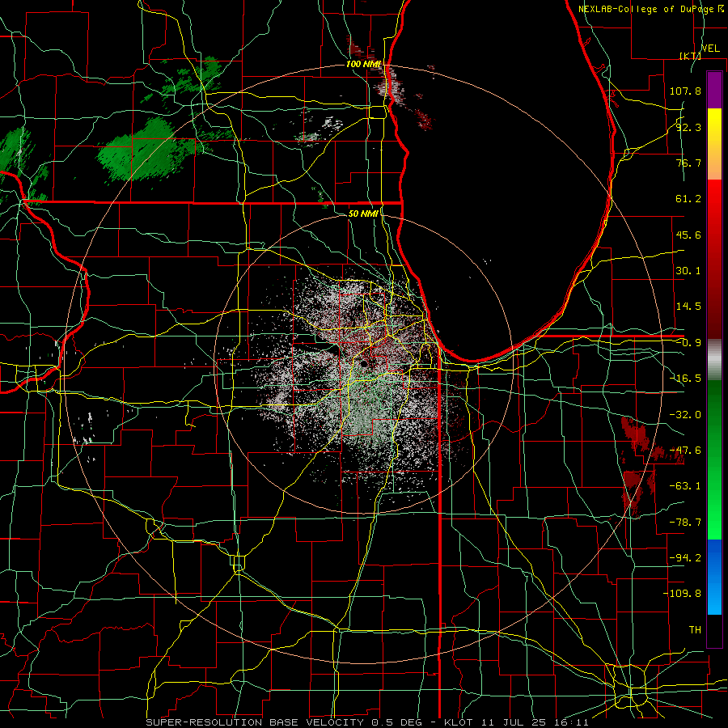Viewport: 728px width, 728px height.
Task: Click the 45.6 velocity scale value
Action: [x=688, y=235]
